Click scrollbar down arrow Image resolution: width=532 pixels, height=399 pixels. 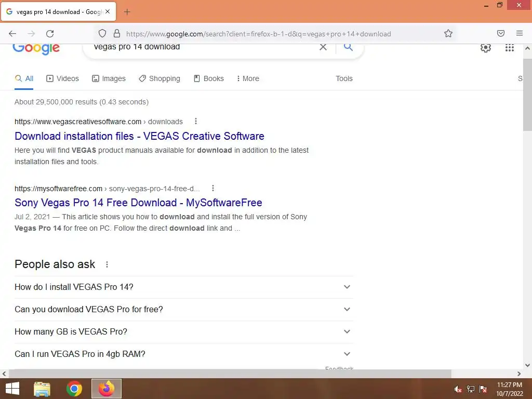pyautogui.click(x=527, y=365)
